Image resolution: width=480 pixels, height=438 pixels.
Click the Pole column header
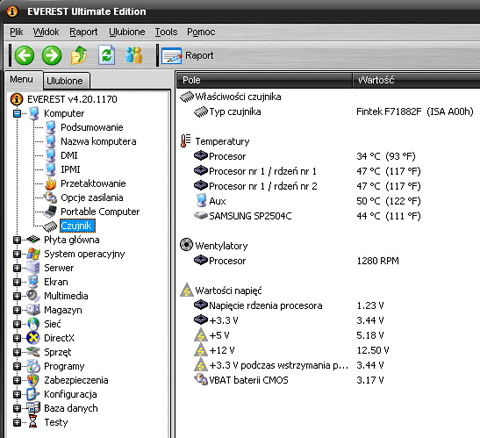pos(264,80)
